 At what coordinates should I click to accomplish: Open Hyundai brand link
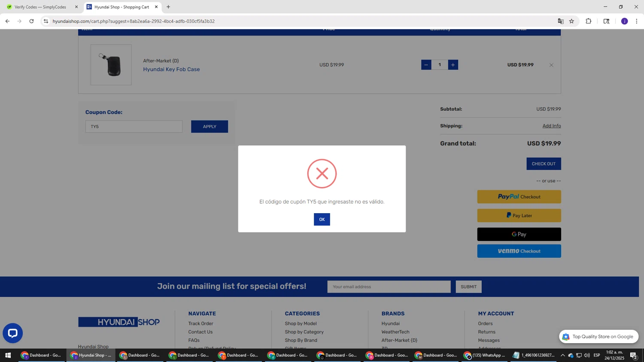coord(390,323)
